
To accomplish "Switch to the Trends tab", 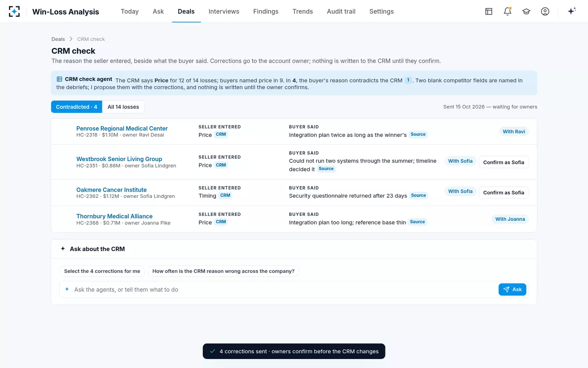I will 303,11.
